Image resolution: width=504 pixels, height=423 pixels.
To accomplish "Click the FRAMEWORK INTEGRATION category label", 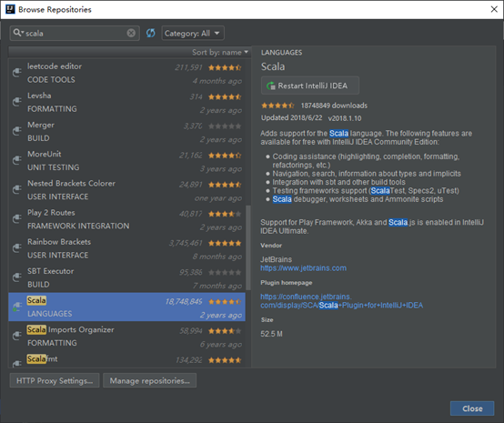I will [78, 226].
